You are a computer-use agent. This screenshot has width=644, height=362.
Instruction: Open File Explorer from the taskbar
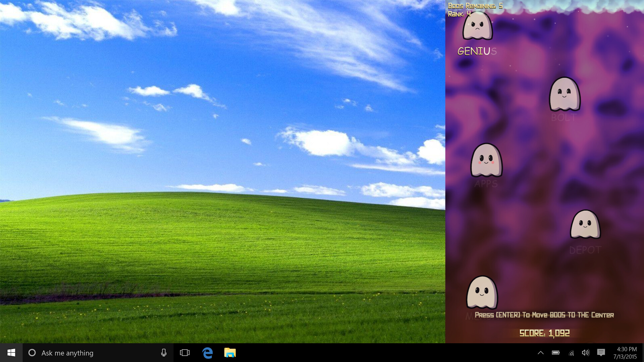tap(229, 353)
